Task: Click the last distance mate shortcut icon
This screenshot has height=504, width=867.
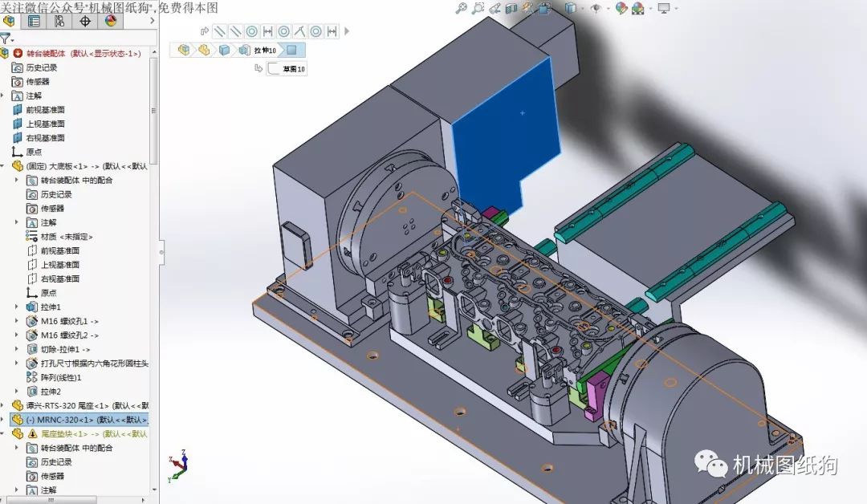Action: click(332, 31)
